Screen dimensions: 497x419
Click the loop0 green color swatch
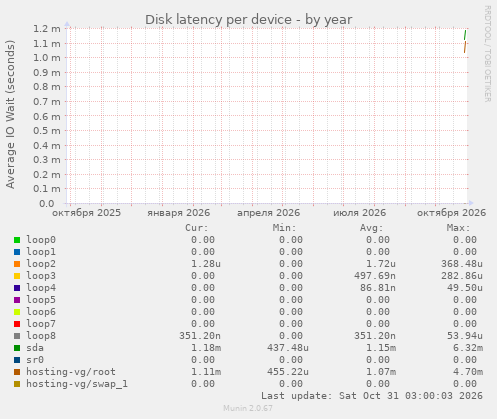tap(17, 240)
